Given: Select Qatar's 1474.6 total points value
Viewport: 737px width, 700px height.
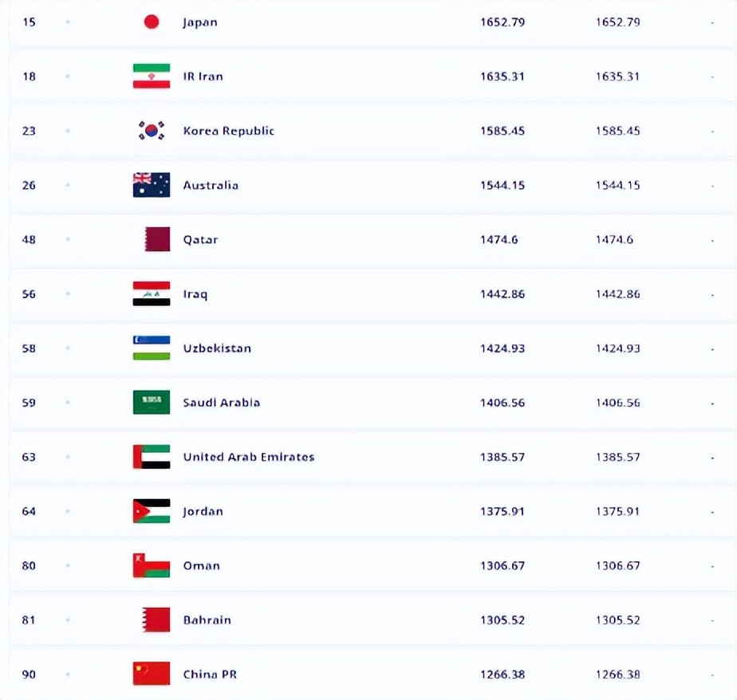Looking at the screenshot, I should coord(499,239).
